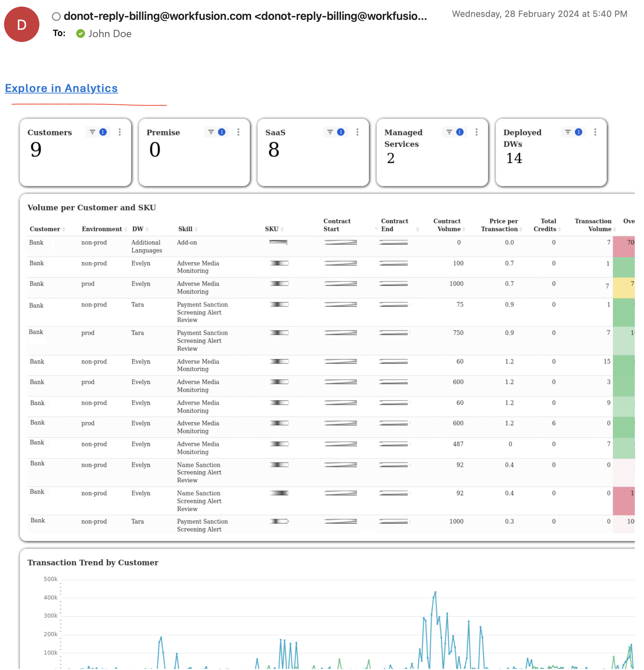
Task: Click the filter icon on SaaS card
Action: click(330, 132)
